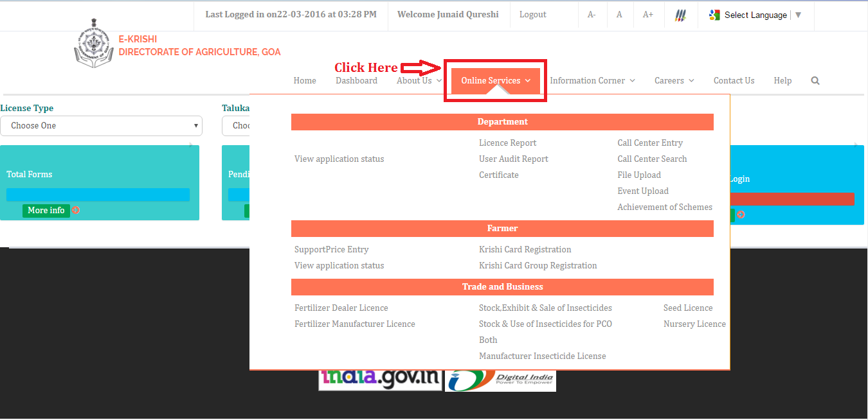The image size is (868, 420).
Task: Open Department View application status
Action: (339, 159)
